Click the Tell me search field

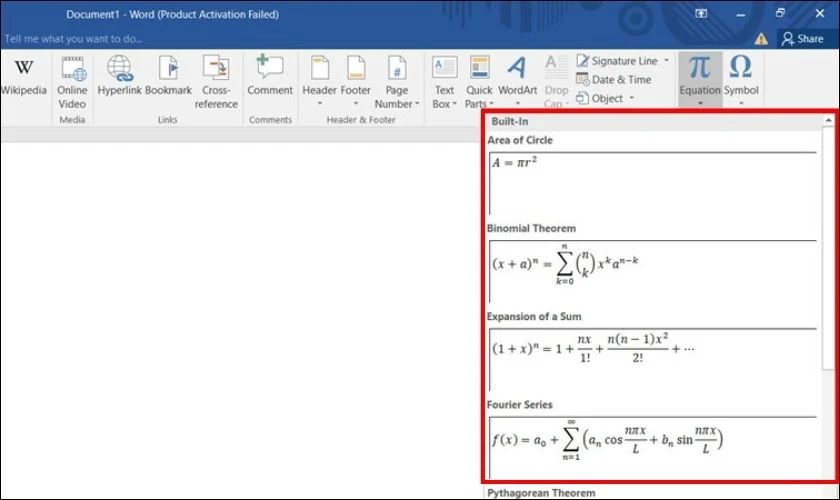pyautogui.click(x=73, y=39)
